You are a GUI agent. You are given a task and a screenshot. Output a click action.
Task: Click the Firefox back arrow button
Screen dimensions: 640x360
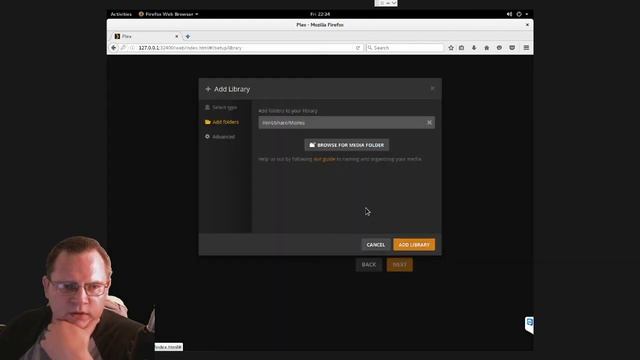(x=113, y=48)
